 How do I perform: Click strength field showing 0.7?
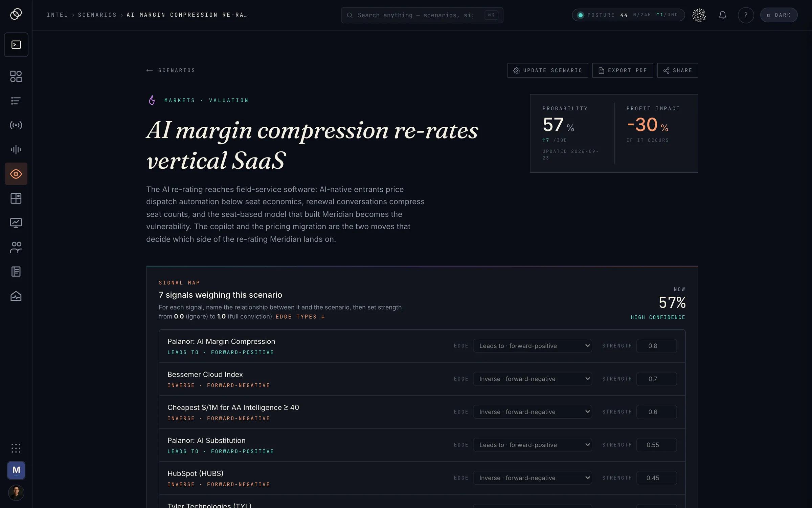[x=656, y=379]
